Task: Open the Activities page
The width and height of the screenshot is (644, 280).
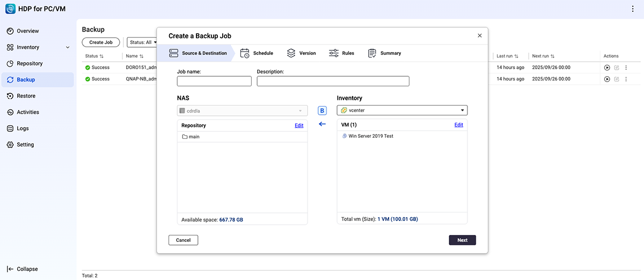Action: (x=28, y=112)
